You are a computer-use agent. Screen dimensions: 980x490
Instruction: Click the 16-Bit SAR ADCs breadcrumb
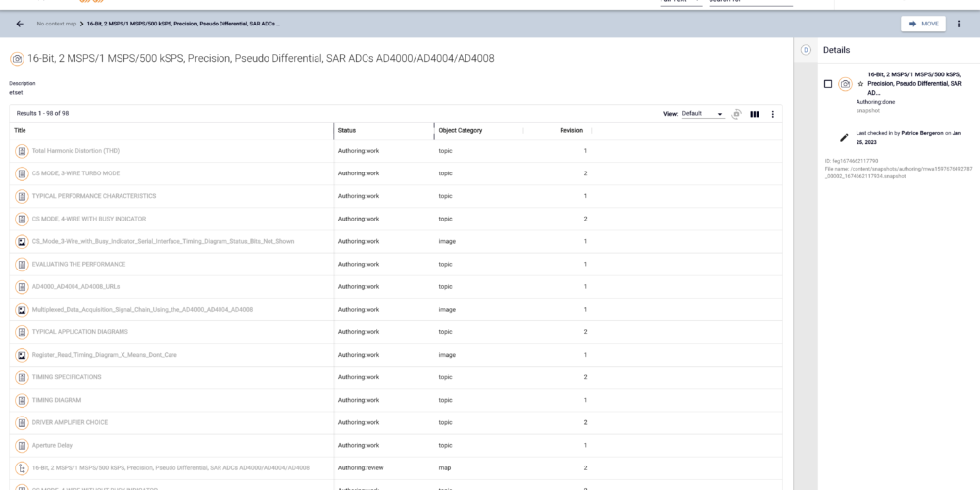[183, 24]
